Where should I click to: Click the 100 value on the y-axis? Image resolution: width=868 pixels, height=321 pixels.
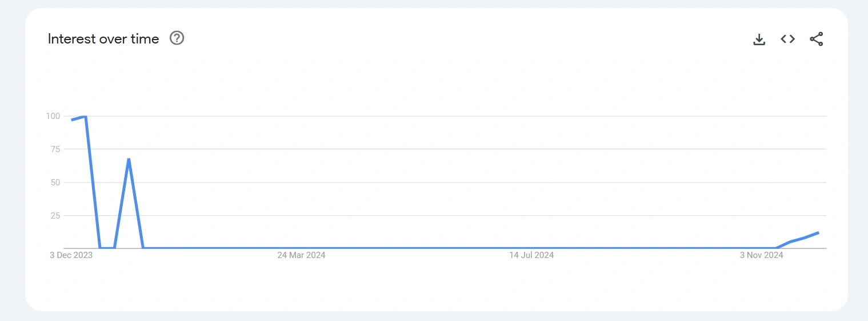tap(53, 116)
